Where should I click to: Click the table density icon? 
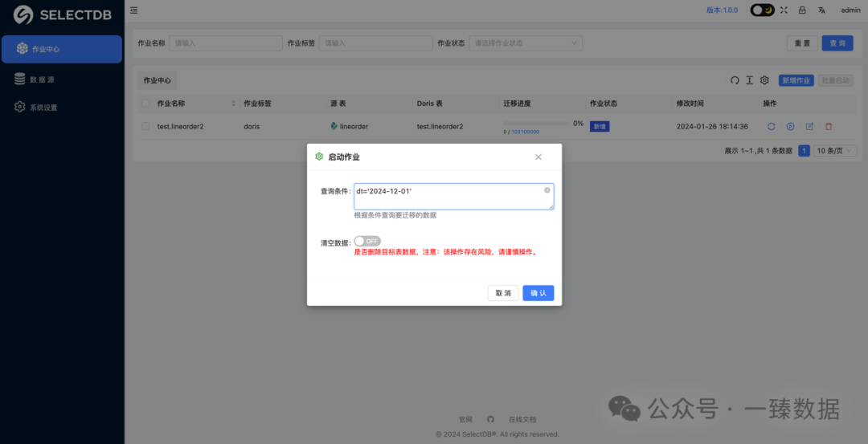[750, 80]
